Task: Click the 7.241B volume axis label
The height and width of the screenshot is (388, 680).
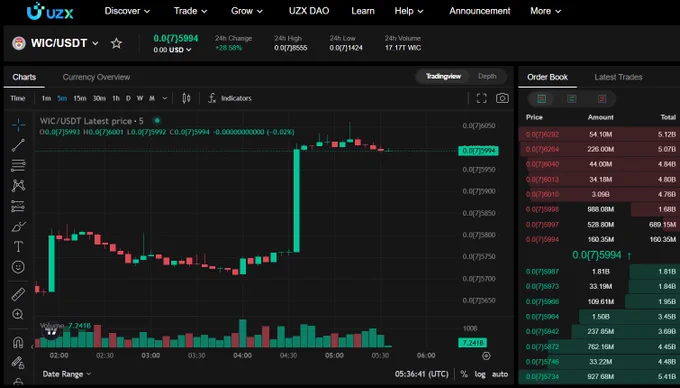Action: click(473, 343)
